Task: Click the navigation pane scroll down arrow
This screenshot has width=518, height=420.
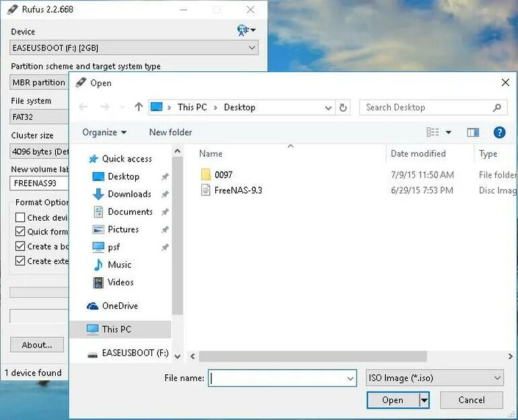Action: [x=178, y=356]
